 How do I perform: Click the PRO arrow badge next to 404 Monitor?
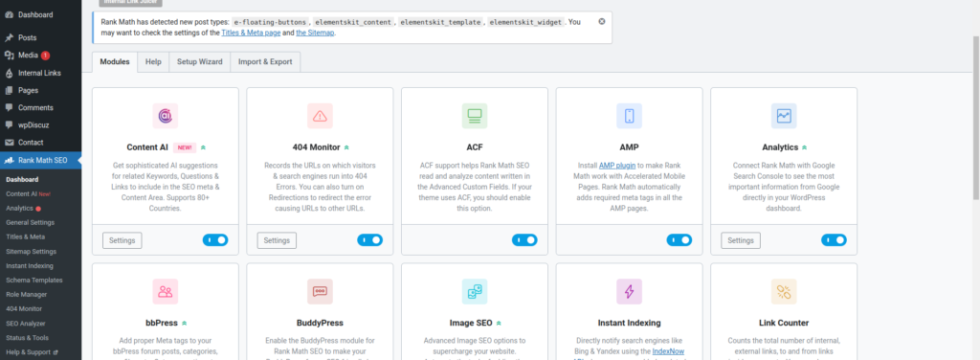(x=346, y=147)
